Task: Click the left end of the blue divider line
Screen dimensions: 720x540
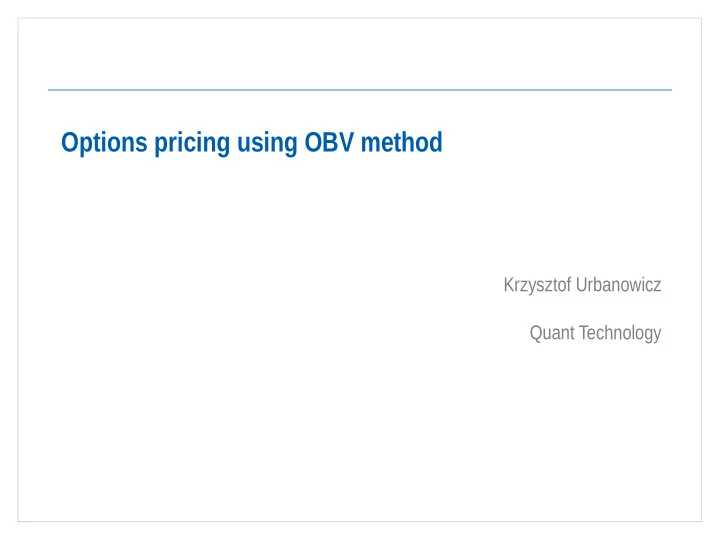Action: pos(50,90)
